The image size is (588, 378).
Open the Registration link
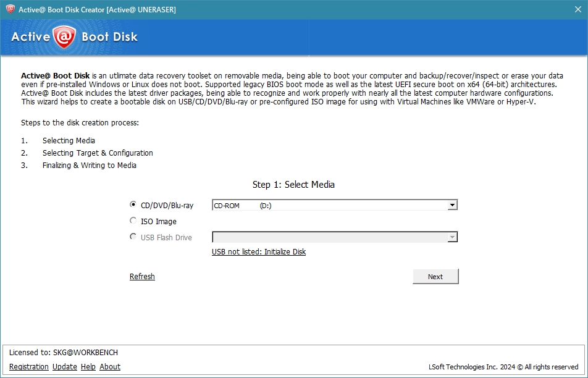[29, 367]
